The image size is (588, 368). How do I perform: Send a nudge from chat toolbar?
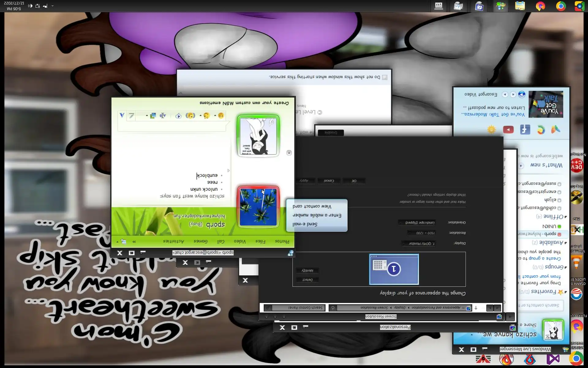click(x=190, y=116)
